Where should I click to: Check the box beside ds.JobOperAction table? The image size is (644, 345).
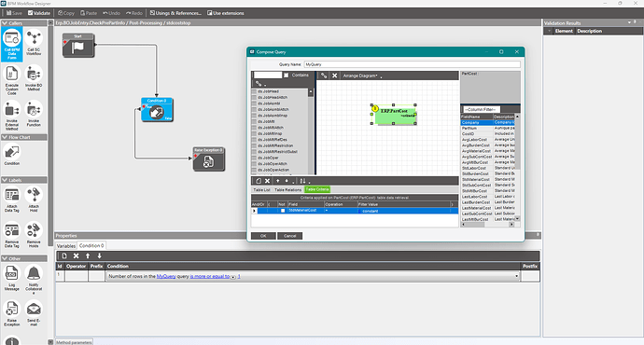[x=254, y=170]
